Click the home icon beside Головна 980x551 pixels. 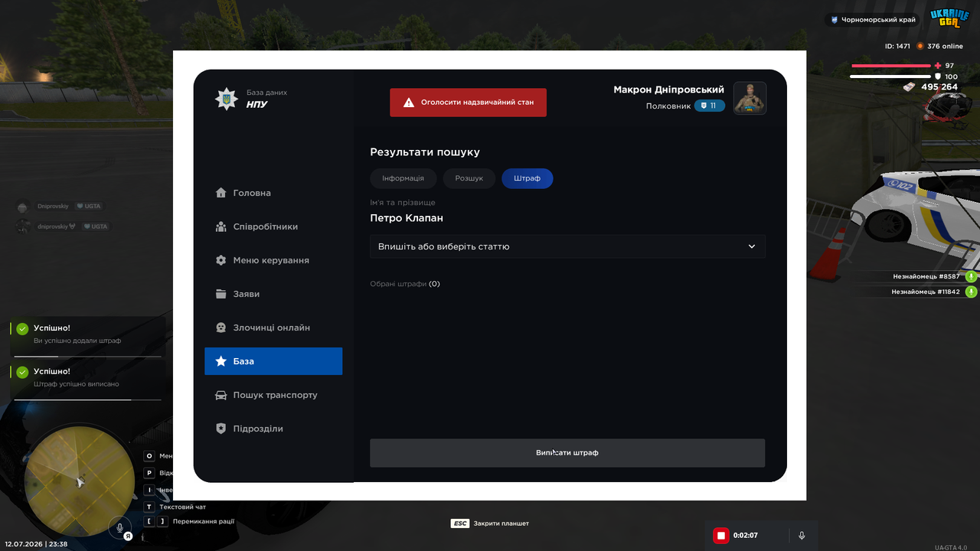tap(220, 193)
